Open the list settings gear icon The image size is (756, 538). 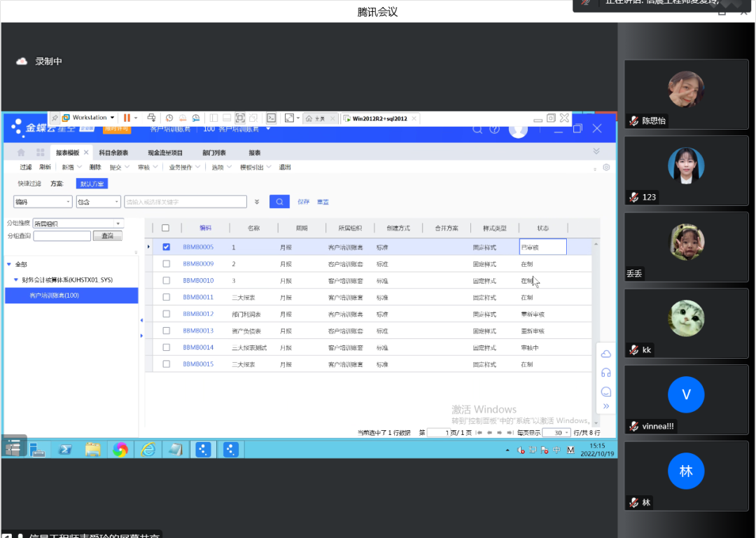606,167
